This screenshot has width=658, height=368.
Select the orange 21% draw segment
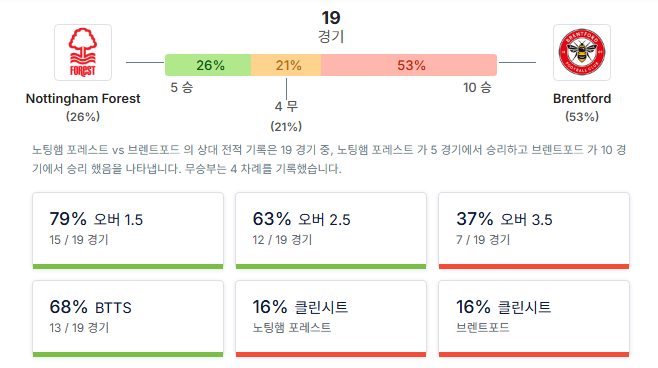pos(286,65)
